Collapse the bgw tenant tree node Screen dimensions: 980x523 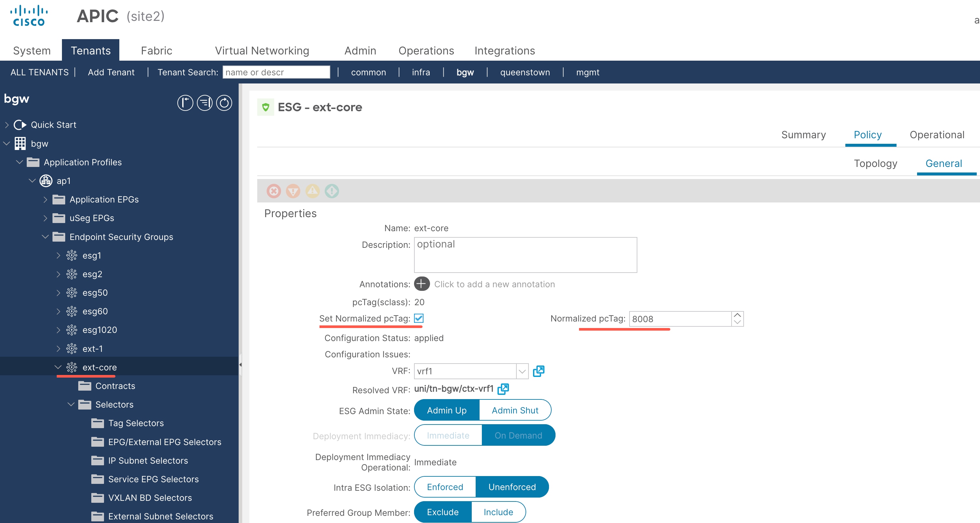(x=7, y=143)
